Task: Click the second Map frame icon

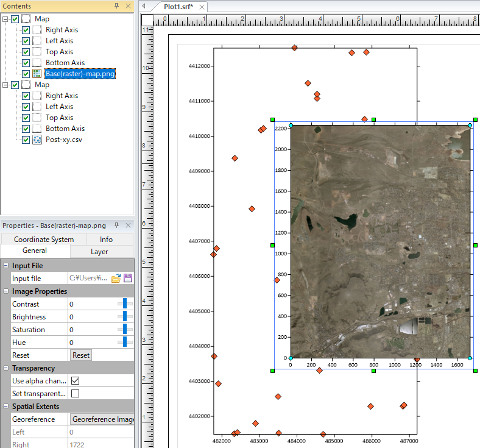Action: pos(26,85)
